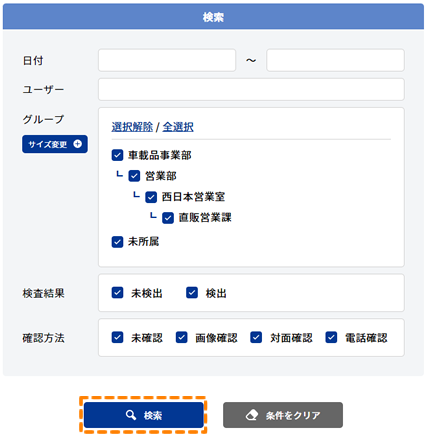Uncheck the 対面確認 checkbox
Image resolution: width=430 pixels, height=434 pixels.
[x=256, y=338]
